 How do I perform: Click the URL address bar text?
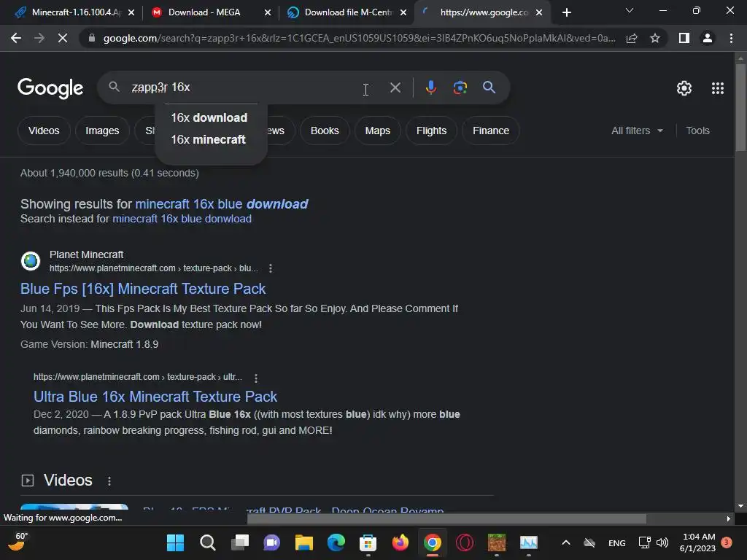[x=359, y=38]
